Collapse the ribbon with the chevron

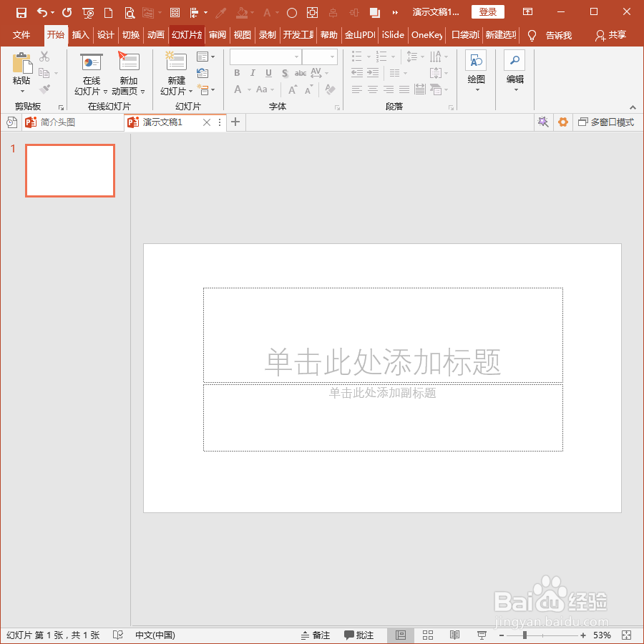(x=633, y=107)
